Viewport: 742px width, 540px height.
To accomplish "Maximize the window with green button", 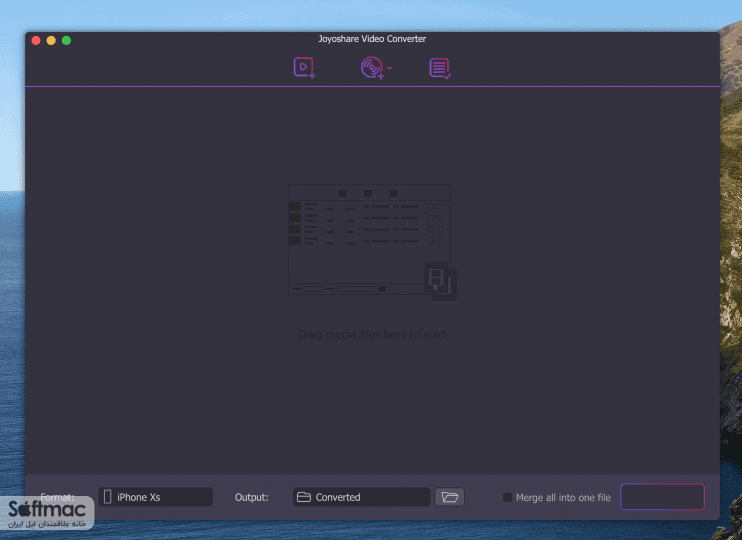I will pos(67,41).
